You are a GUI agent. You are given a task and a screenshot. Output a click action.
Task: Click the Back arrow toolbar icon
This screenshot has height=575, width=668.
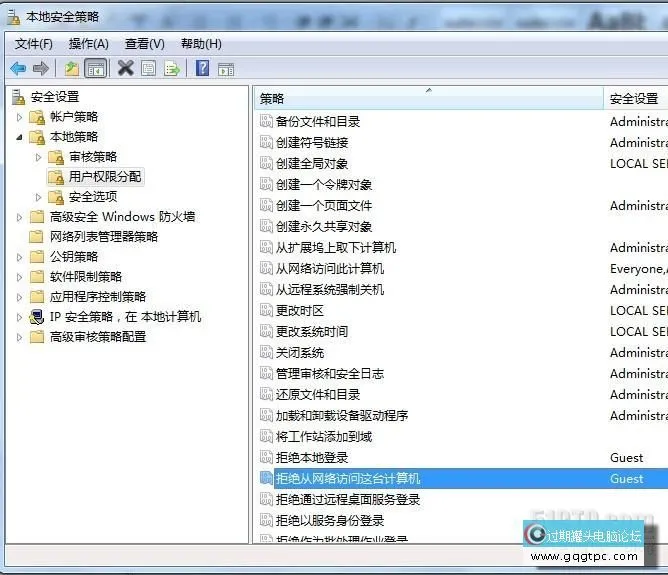(18, 68)
